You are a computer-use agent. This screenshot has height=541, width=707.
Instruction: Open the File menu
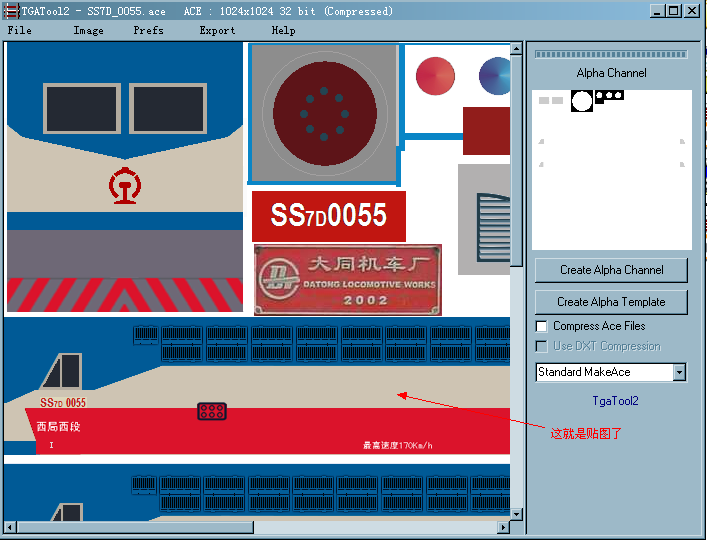20,30
